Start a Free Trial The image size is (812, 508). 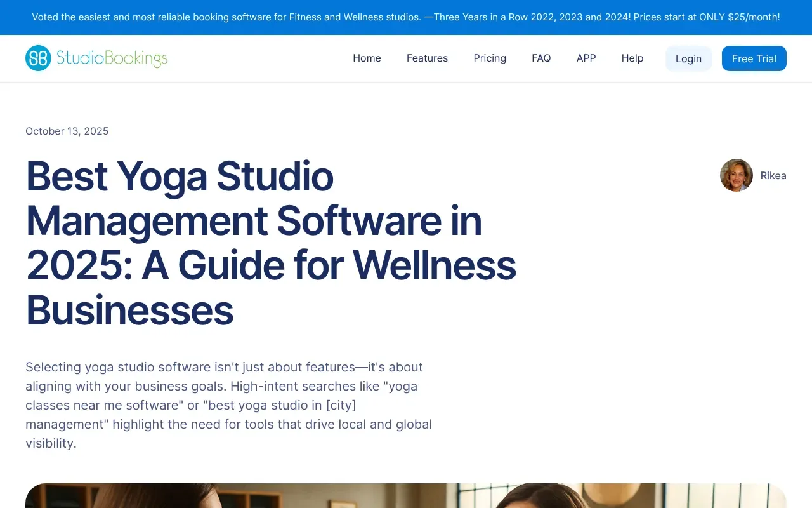[x=754, y=58]
